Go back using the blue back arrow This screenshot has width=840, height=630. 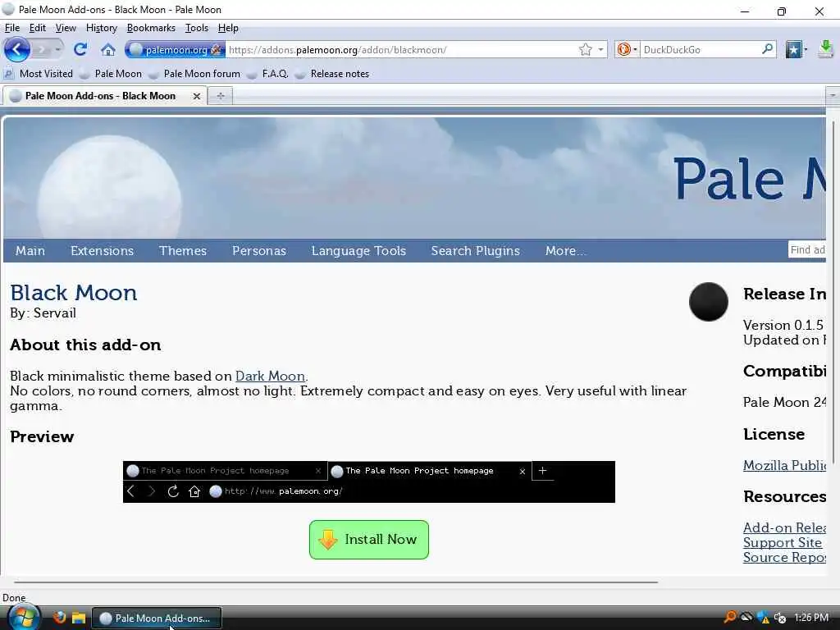(16, 50)
